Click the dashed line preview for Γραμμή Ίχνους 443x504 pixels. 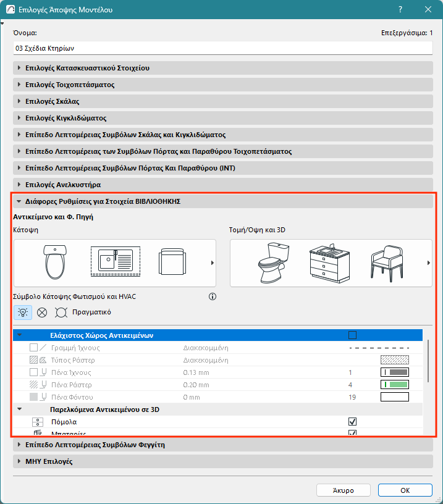[379, 348]
